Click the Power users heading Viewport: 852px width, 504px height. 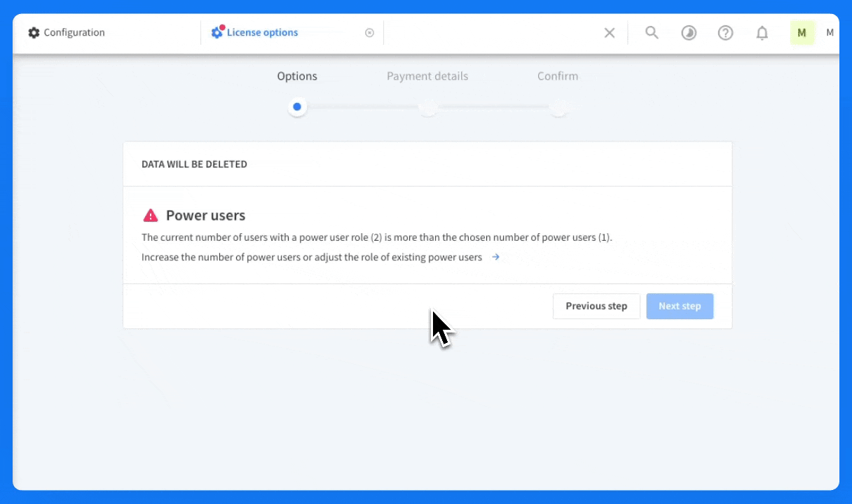pyautogui.click(x=205, y=216)
